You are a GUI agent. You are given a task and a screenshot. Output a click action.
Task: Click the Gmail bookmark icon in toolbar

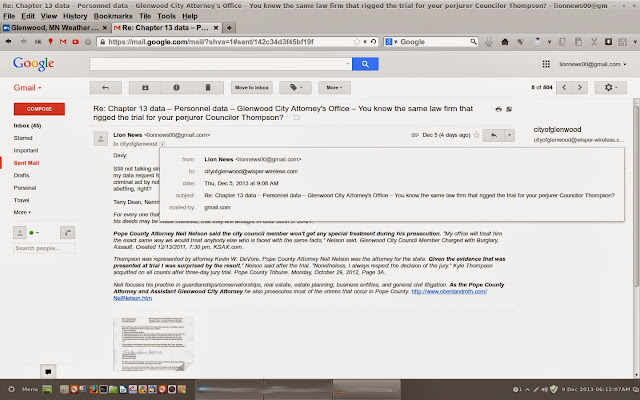click(63, 42)
